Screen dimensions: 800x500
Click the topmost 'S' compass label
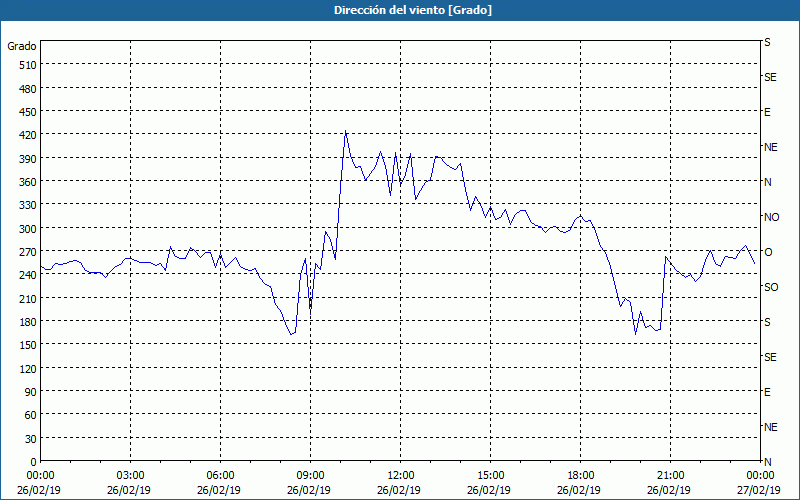pyautogui.click(x=767, y=42)
